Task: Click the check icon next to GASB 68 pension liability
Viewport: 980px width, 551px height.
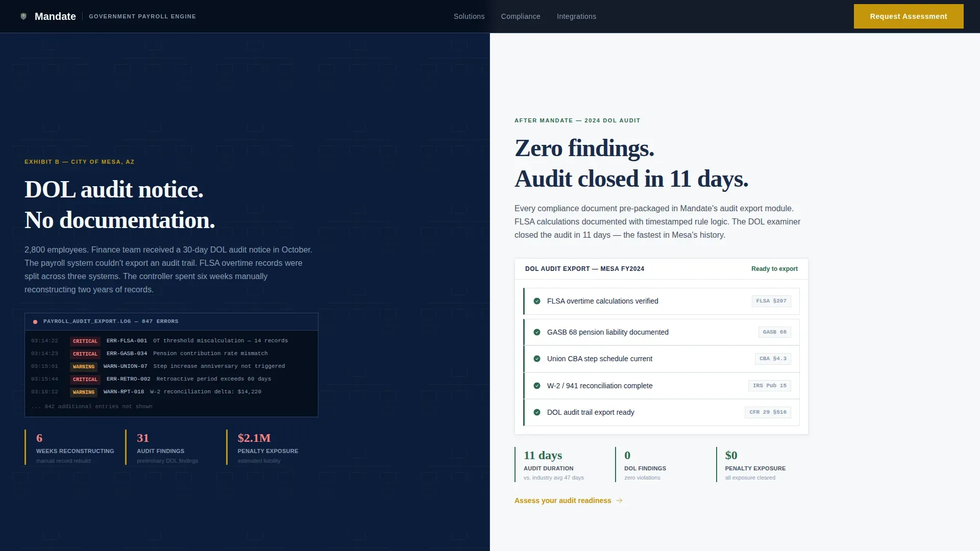Action: [x=537, y=332]
